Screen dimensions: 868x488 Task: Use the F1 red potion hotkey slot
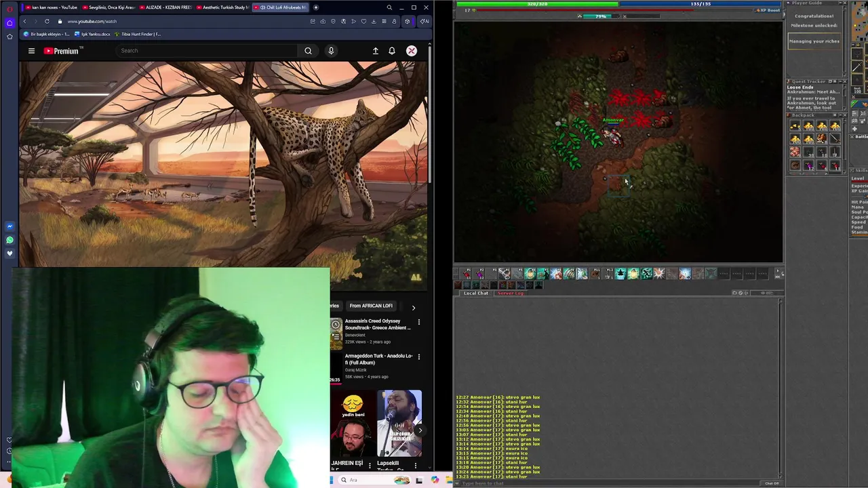467,274
